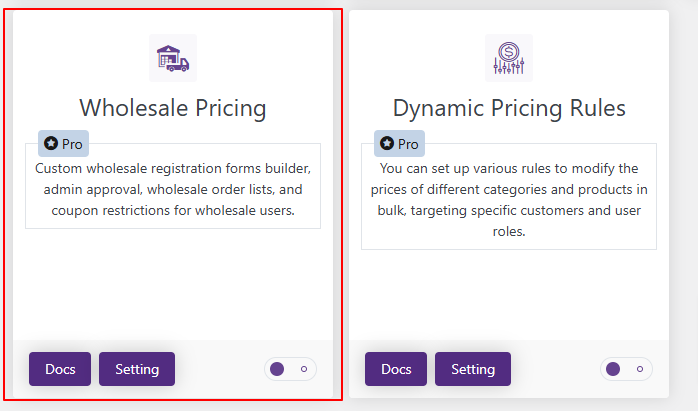
Task: Enable the Wholesale Pricing toggle switch
Action: (x=290, y=369)
